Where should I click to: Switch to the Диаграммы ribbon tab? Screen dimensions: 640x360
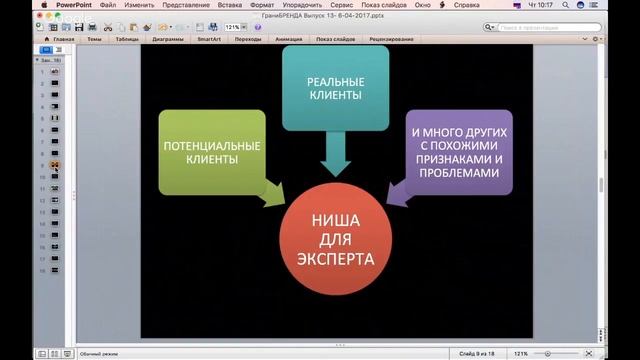coord(168,39)
